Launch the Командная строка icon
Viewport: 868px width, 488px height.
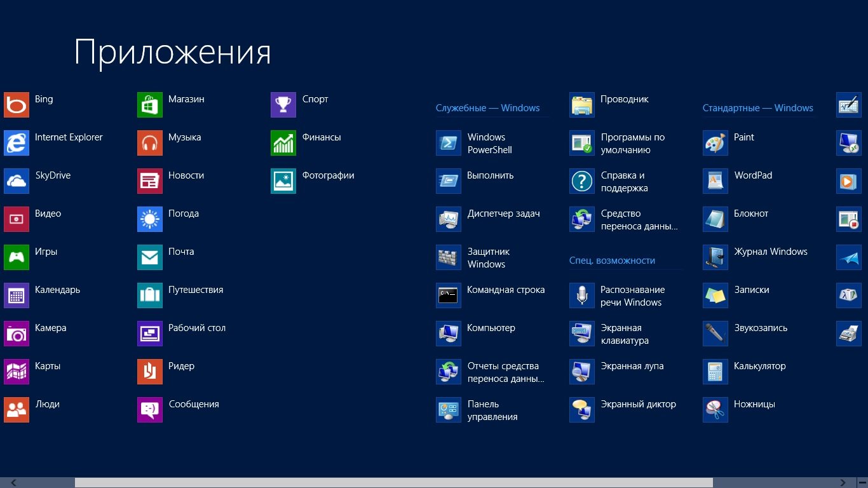point(449,295)
